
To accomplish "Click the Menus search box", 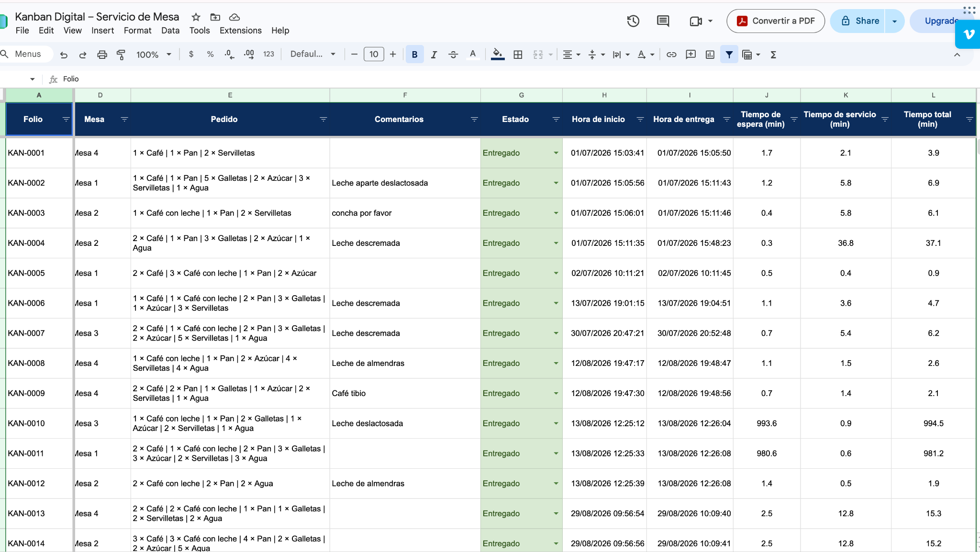I will 27,54.
